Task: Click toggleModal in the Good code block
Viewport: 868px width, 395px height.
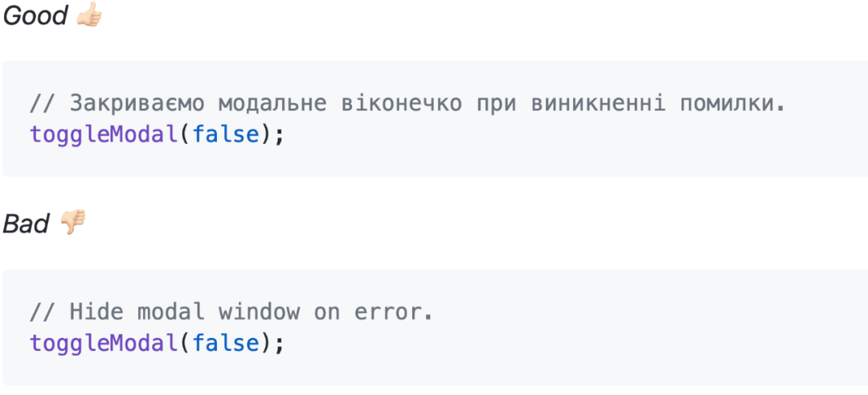Action: coord(103,134)
